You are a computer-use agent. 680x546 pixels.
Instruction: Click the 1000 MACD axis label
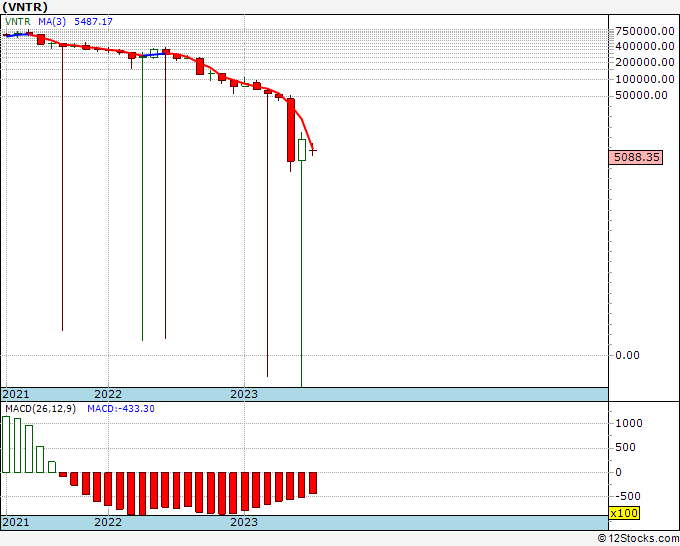click(x=629, y=423)
